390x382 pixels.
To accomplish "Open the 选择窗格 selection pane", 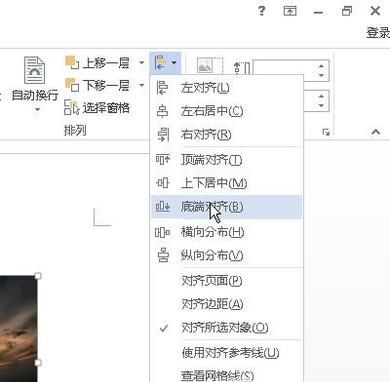I will pos(97,108).
